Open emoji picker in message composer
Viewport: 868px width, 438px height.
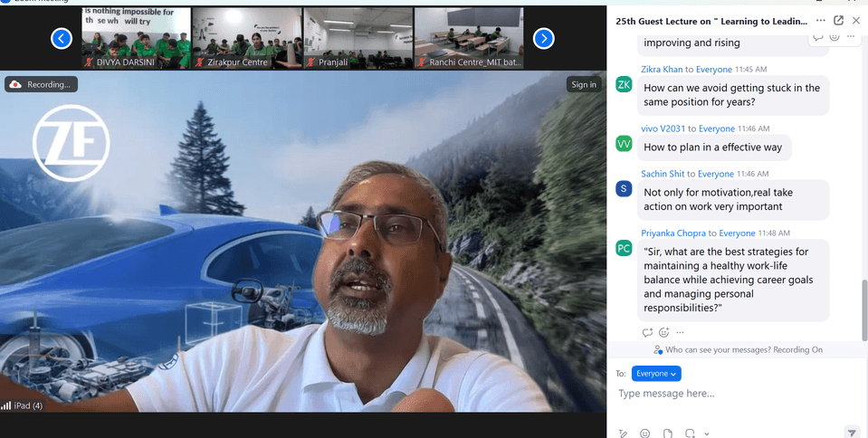645,433
